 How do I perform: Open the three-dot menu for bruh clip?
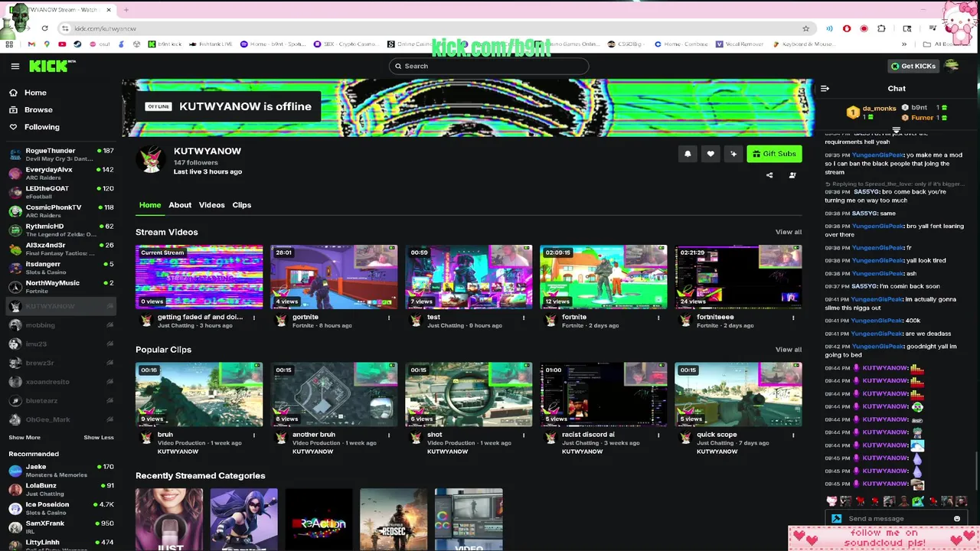pyautogui.click(x=254, y=435)
